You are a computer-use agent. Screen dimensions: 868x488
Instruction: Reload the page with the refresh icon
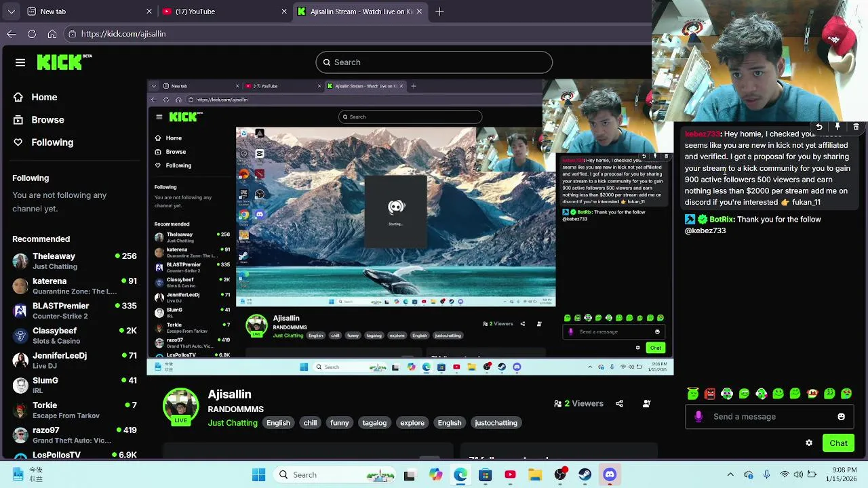point(32,34)
